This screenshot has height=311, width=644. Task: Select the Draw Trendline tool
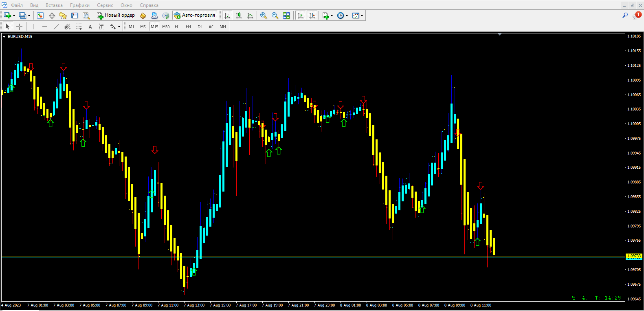pos(56,26)
